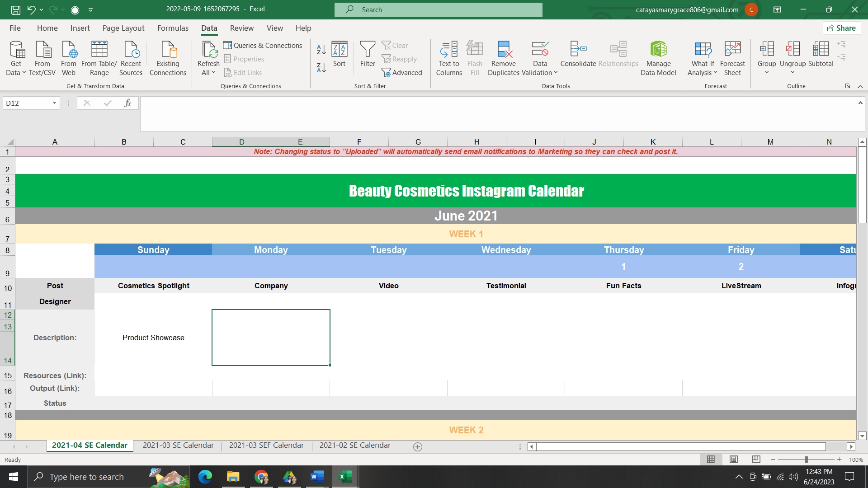Viewport: 868px width, 488px height.
Task: Switch to Page Break Preview view
Action: [x=756, y=460]
